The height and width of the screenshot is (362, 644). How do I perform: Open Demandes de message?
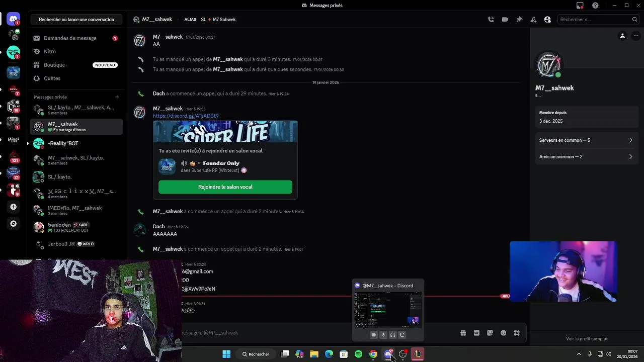pos(76,38)
